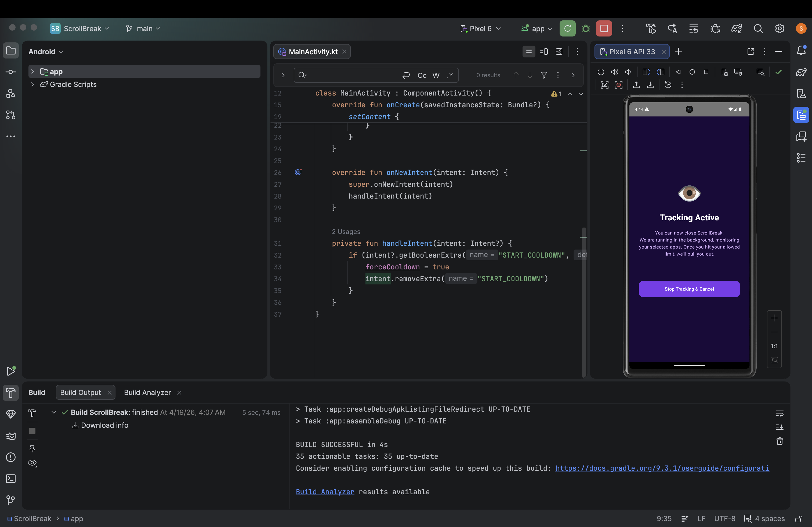Rotate emulator device left
Screen dimensions: 812x527
(x=646, y=72)
